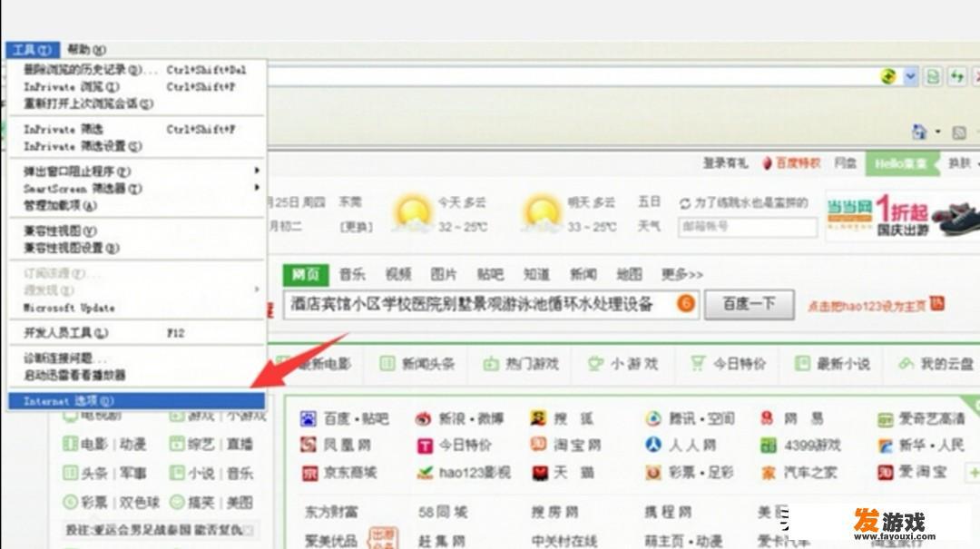Click the 东方财富 site link
The image size is (980, 549).
[331, 512]
